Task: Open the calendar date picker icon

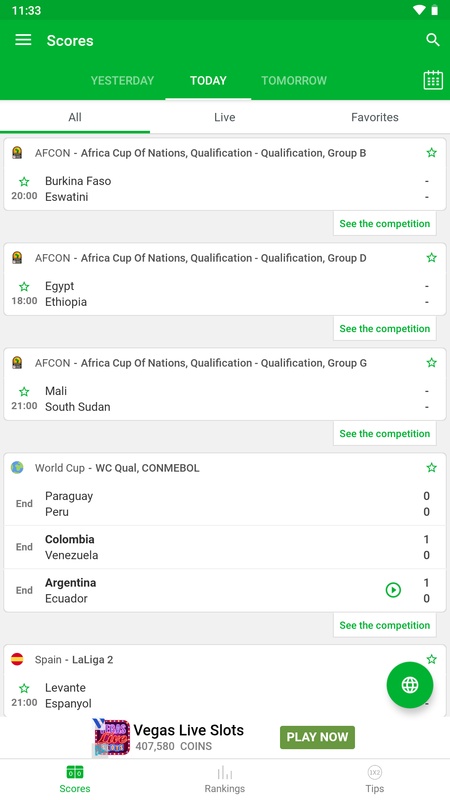Action: [433, 80]
